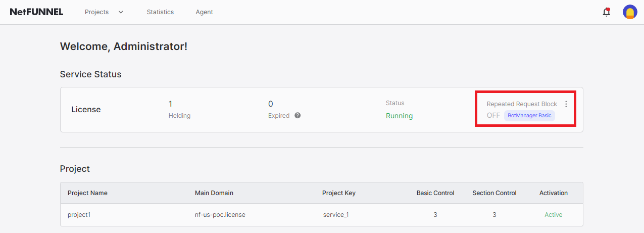
Task: Open the user profile avatar
Action: pyautogui.click(x=630, y=12)
